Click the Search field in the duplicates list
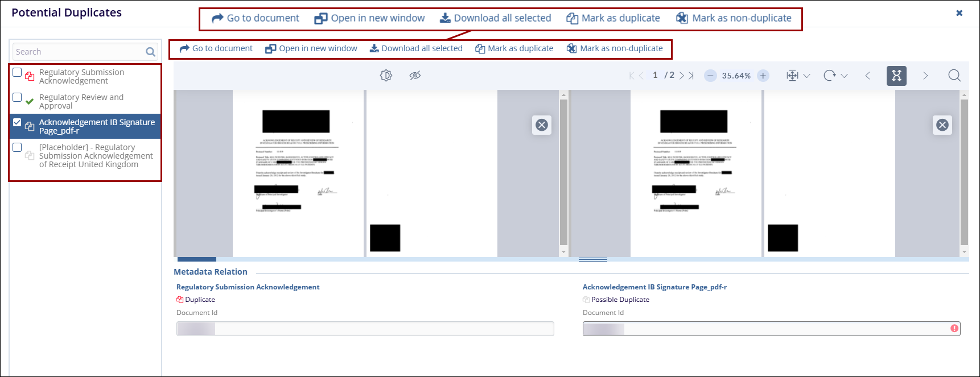 [79, 52]
